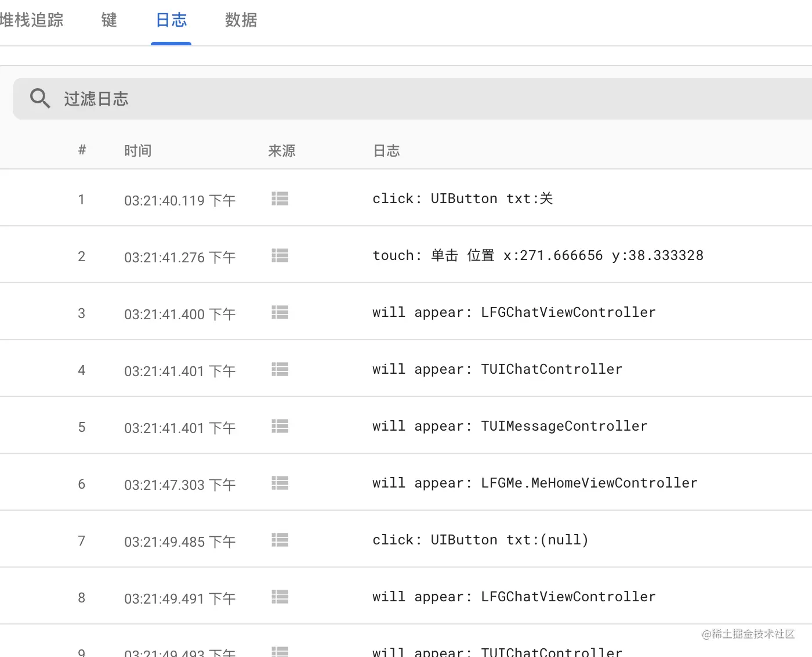Click timestamp 03:21:47.303 下午
Image resolution: width=812 pixels, height=657 pixels.
pos(180,485)
